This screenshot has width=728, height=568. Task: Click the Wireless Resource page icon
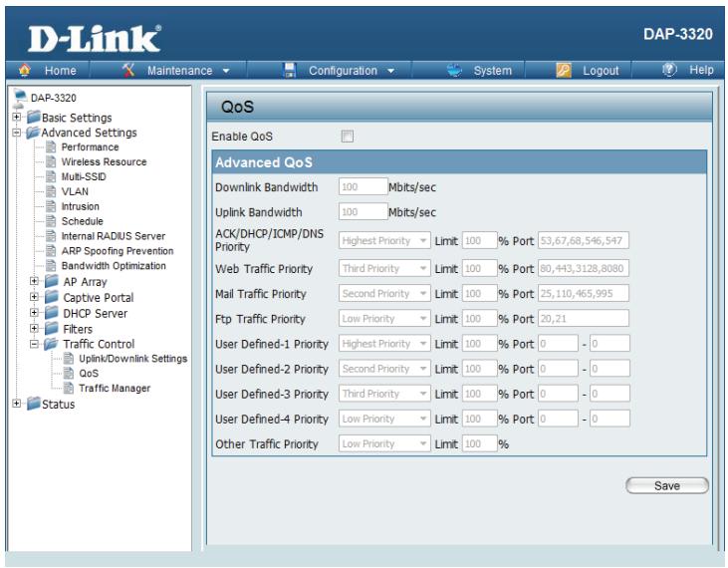[x=51, y=162]
